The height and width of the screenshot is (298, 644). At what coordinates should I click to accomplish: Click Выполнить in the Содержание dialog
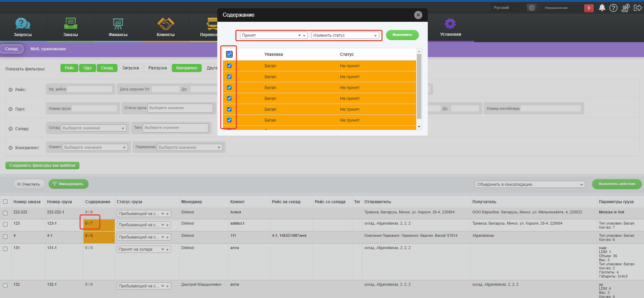[x=402, y=35]
